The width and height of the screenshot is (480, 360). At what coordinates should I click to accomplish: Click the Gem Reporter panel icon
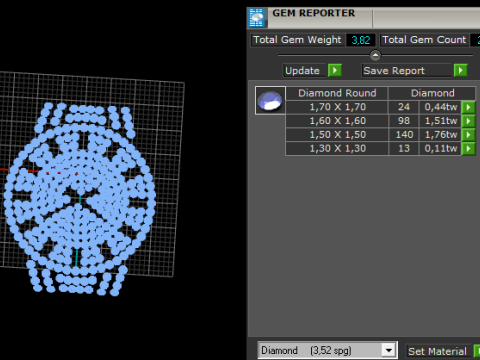coord(256,18)
